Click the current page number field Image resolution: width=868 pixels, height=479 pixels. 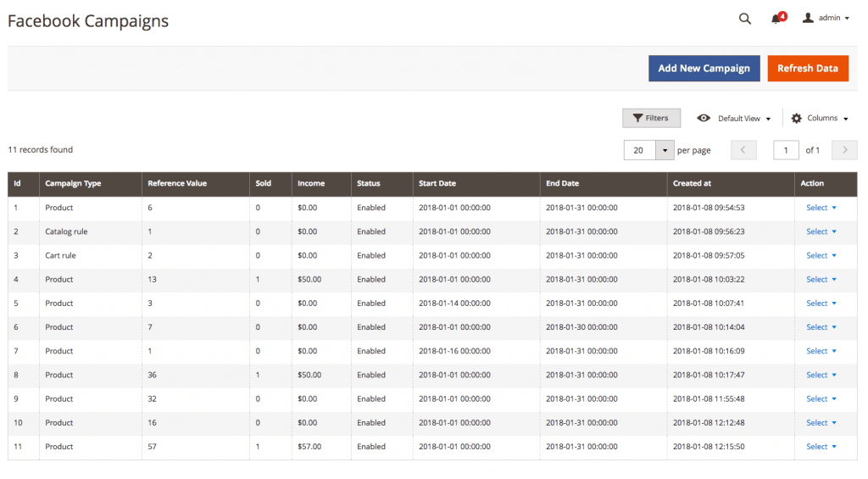(x=786, y=150)
